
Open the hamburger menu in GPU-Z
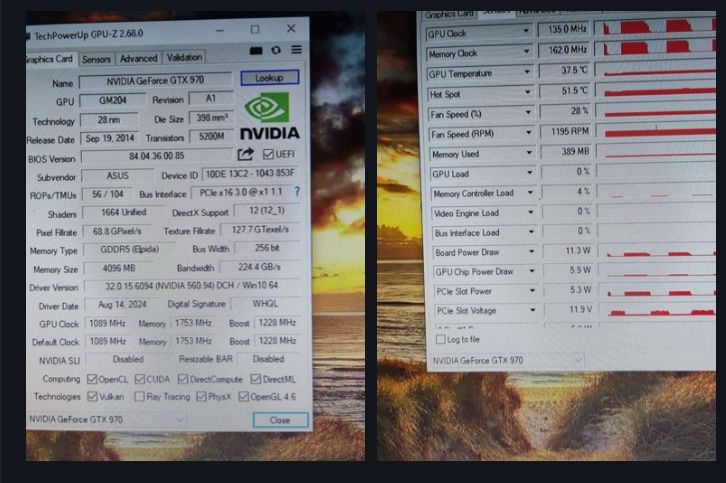pos(296,50)
